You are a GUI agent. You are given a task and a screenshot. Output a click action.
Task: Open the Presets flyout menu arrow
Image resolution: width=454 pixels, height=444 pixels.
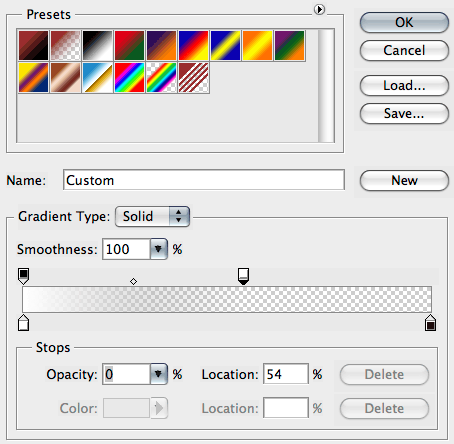click(319, 9)
